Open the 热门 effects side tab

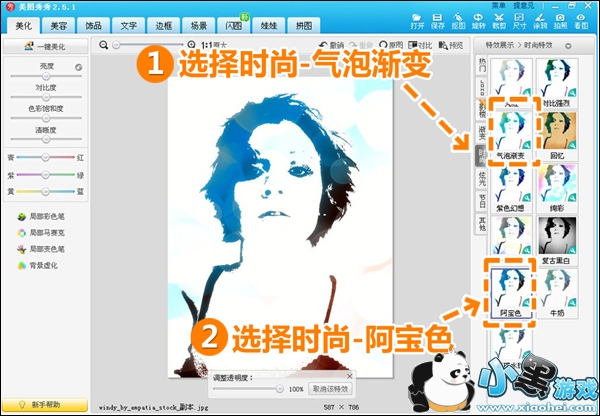point(482,65)
